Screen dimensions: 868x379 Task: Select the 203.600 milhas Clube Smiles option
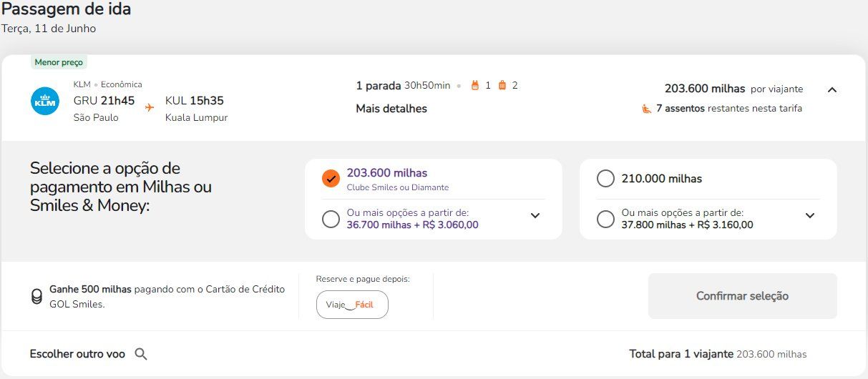point(331,179)
